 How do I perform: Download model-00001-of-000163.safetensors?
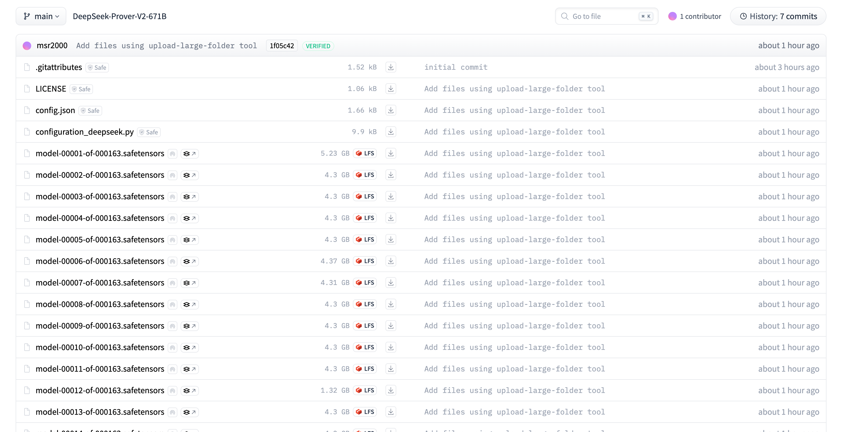tap(391, 153)
